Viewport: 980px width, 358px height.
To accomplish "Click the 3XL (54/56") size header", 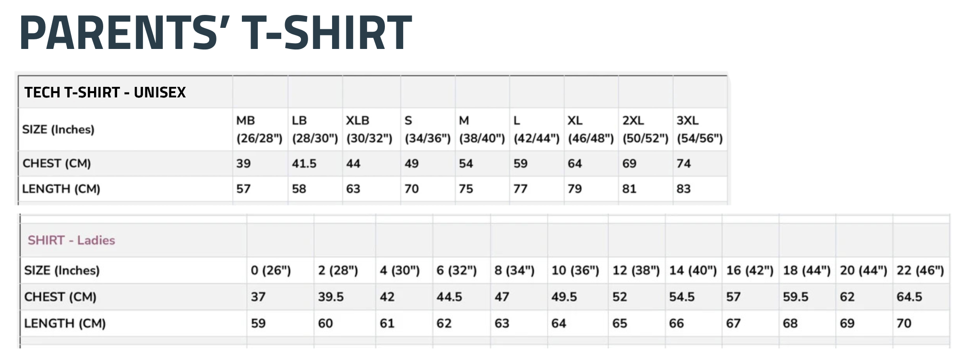I will click(700, 130).
